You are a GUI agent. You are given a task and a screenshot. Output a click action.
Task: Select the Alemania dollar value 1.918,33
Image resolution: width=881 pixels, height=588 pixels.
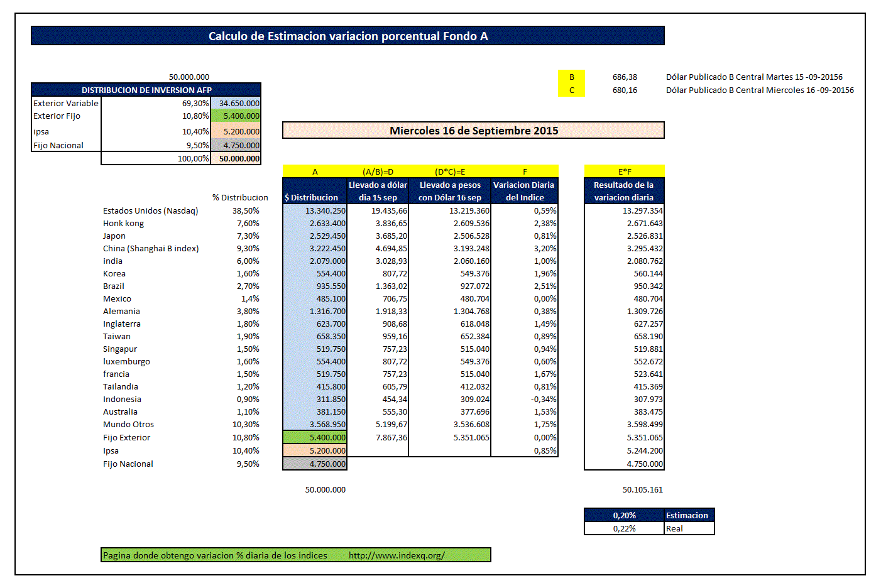(x=391, y=312)
